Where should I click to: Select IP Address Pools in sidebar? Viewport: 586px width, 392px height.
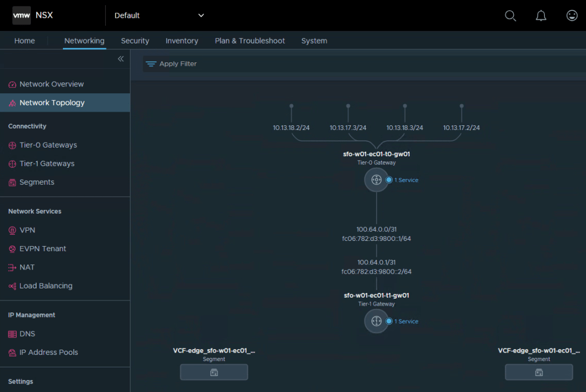(49, 352)
